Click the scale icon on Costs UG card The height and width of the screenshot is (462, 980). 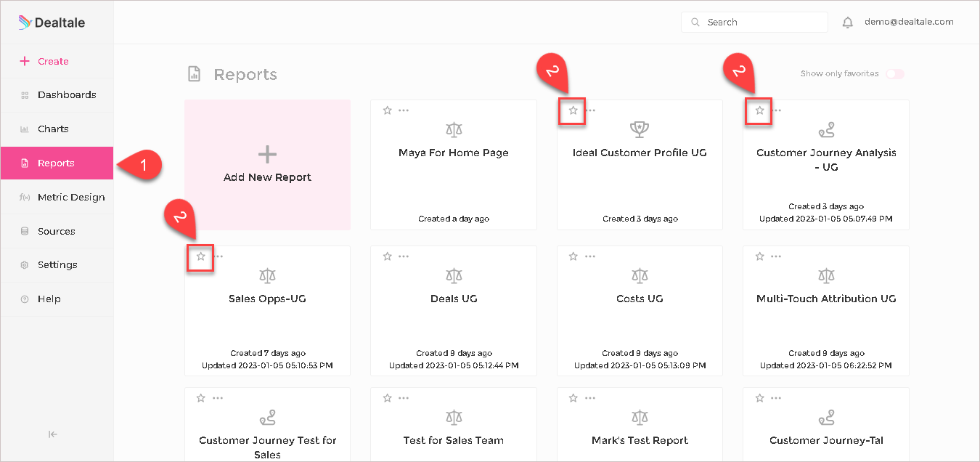click(x=640, y=276)
